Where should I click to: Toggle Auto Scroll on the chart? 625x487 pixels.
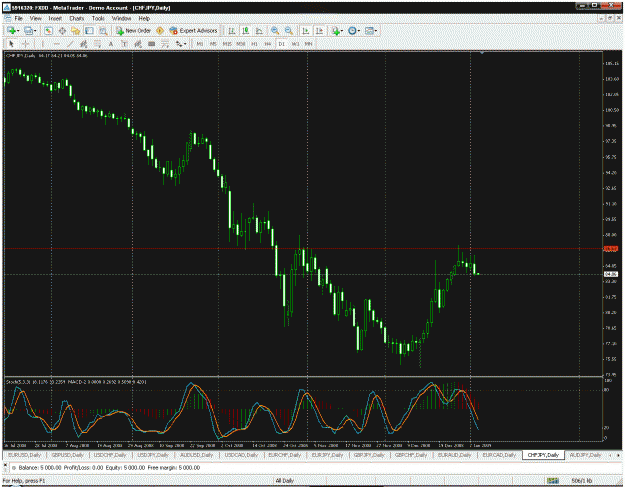click(x=306, y=31)
